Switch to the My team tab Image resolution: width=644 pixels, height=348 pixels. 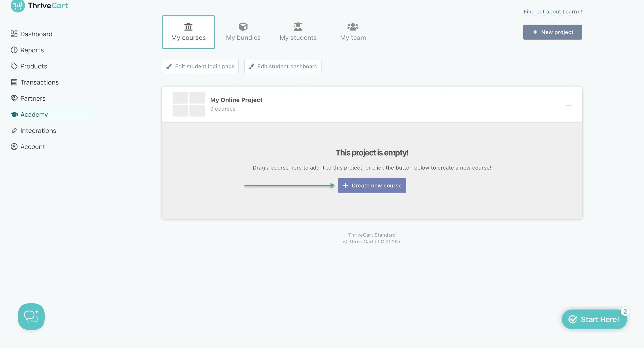(x=353, y=32)
